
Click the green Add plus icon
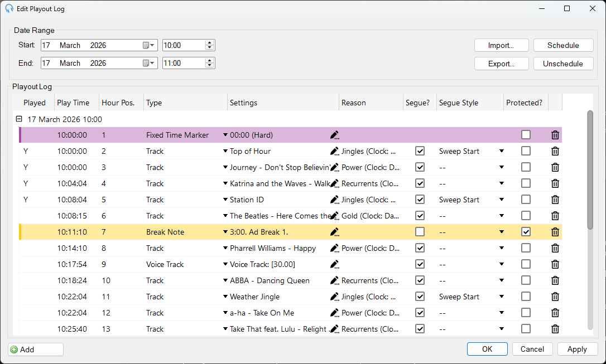(x=15, y=350)
